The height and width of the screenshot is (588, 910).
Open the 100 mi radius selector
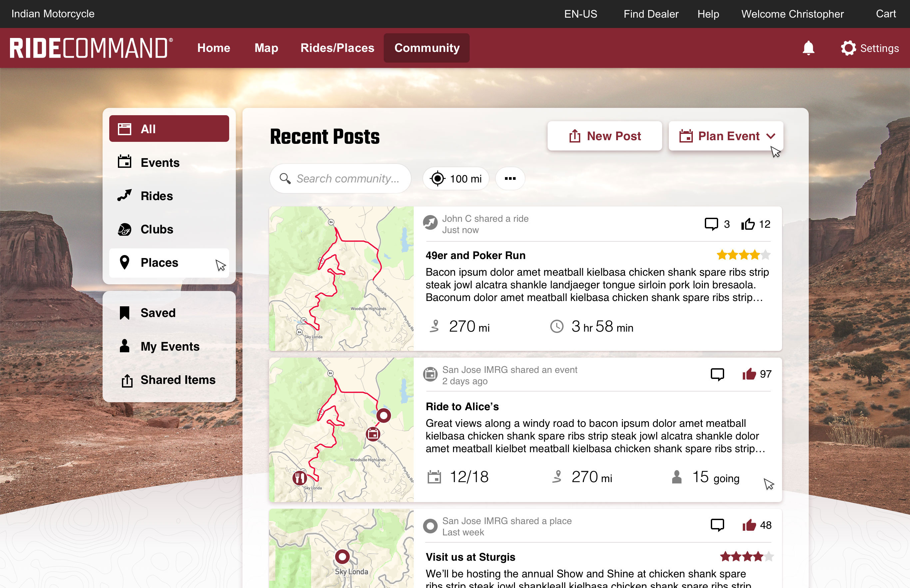(x=456, y=178)
